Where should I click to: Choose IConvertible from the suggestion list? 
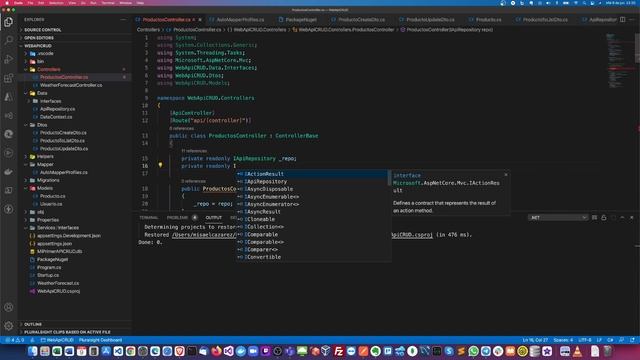[312, 257]
